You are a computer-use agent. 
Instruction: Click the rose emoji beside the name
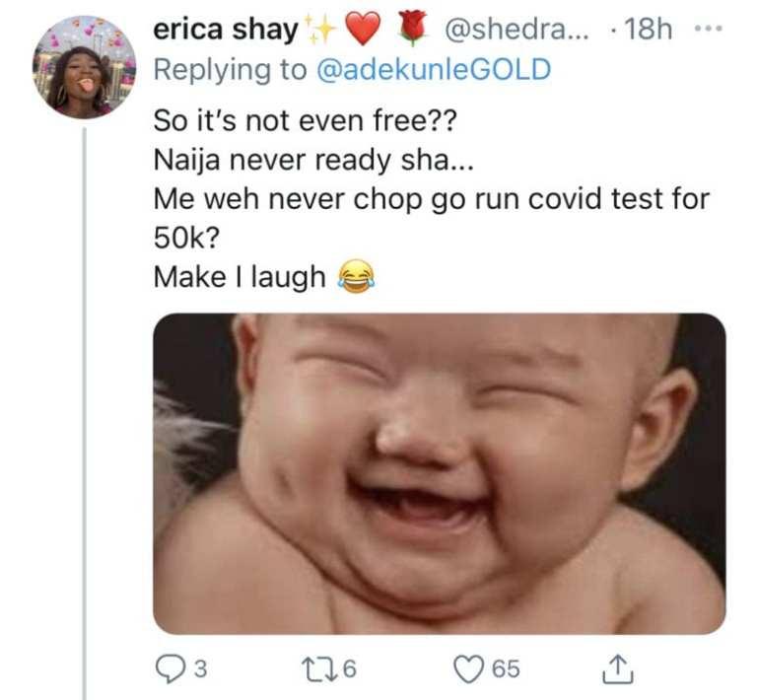414,29
